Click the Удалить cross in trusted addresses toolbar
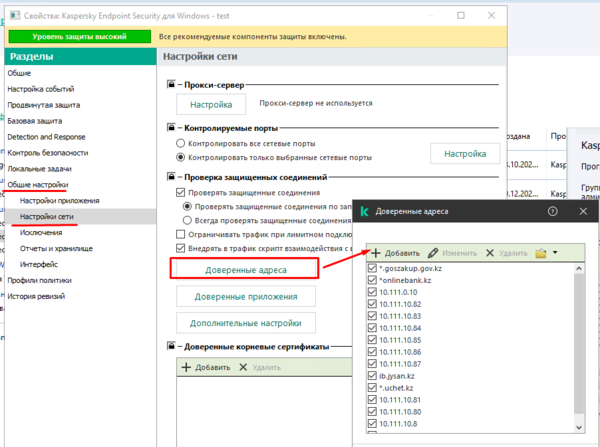600x447 pixels. coord(490,253)
